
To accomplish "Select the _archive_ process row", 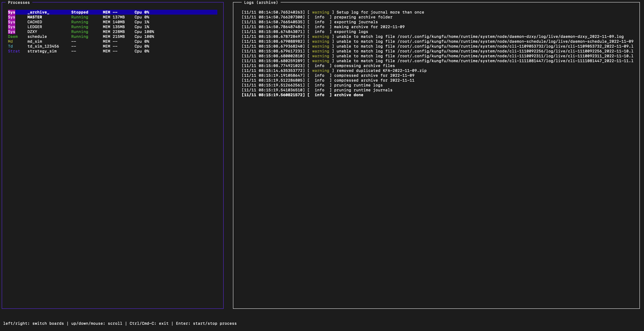I will pos(112,12).
